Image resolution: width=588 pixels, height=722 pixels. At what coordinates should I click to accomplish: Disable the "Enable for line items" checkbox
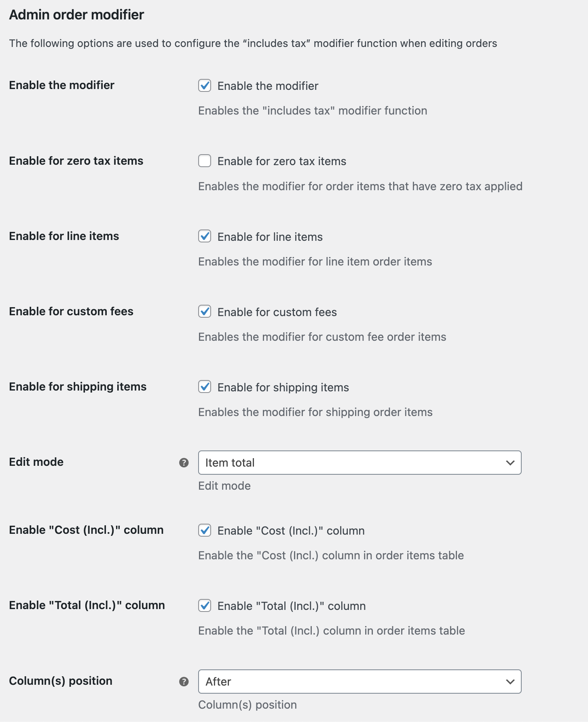205,237
